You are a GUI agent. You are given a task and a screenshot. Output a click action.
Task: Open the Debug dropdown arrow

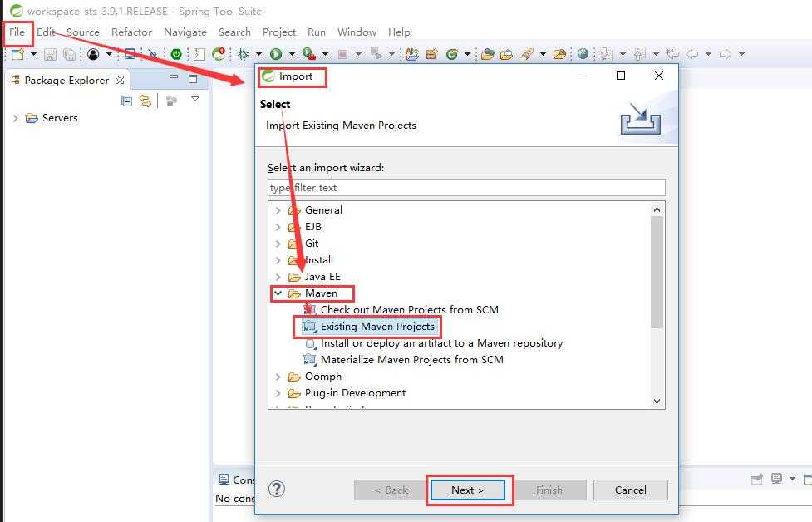(258, 54)
